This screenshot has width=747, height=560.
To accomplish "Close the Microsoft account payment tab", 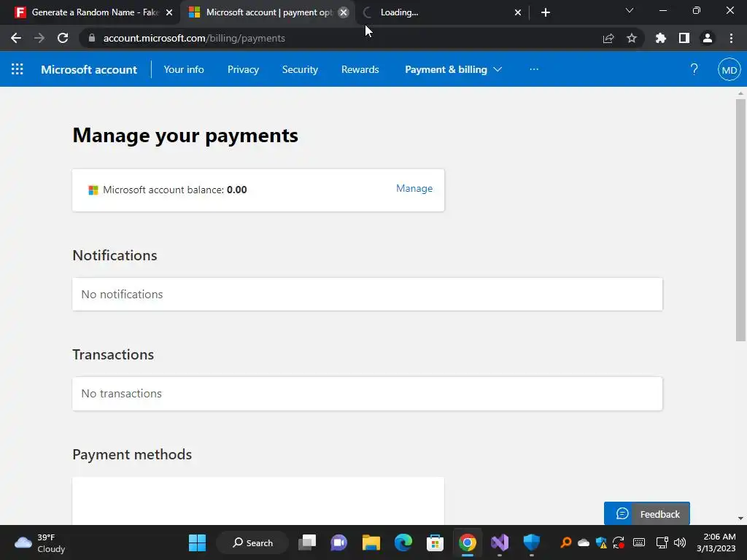I will pos(344,12).
